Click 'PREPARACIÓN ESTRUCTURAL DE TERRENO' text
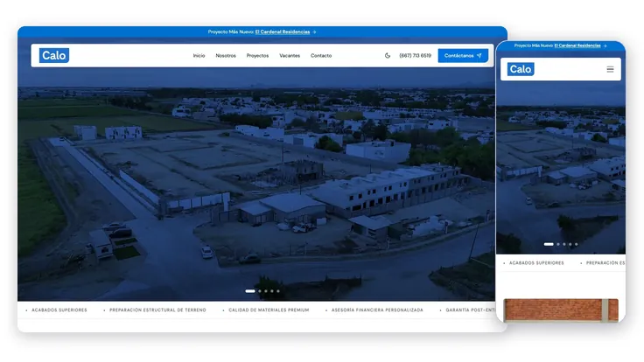 click(x=157, y=310)
